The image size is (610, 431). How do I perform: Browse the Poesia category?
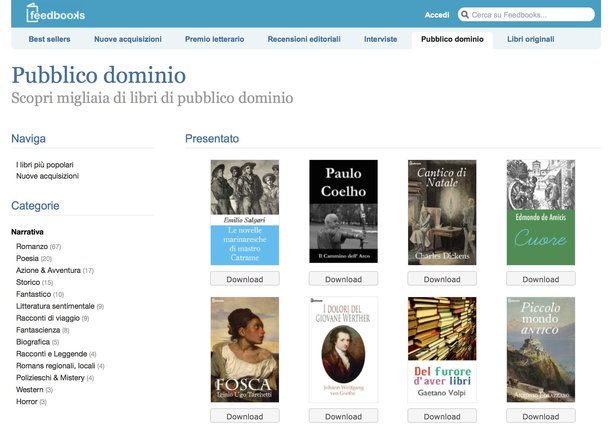coord(27,258)
